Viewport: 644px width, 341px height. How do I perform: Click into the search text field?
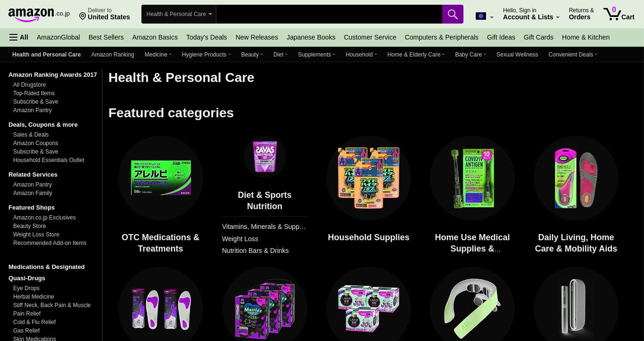[x=329, y=14]
